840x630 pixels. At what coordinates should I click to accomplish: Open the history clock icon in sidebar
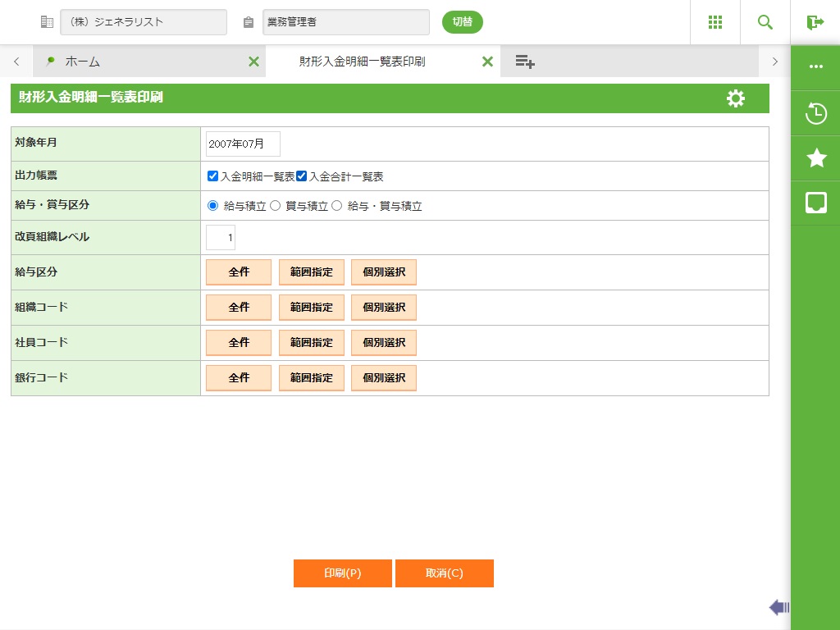(x=816, y=113)
